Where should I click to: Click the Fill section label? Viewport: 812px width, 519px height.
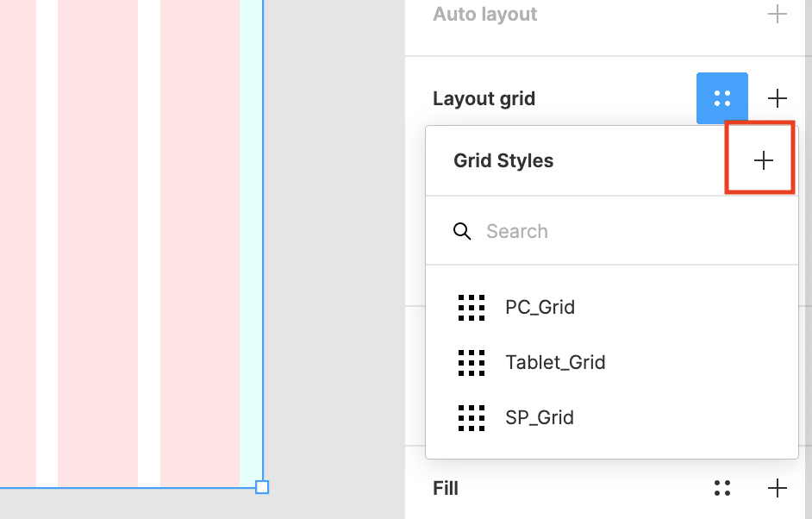pyautogui.click(x=445, y=489)
